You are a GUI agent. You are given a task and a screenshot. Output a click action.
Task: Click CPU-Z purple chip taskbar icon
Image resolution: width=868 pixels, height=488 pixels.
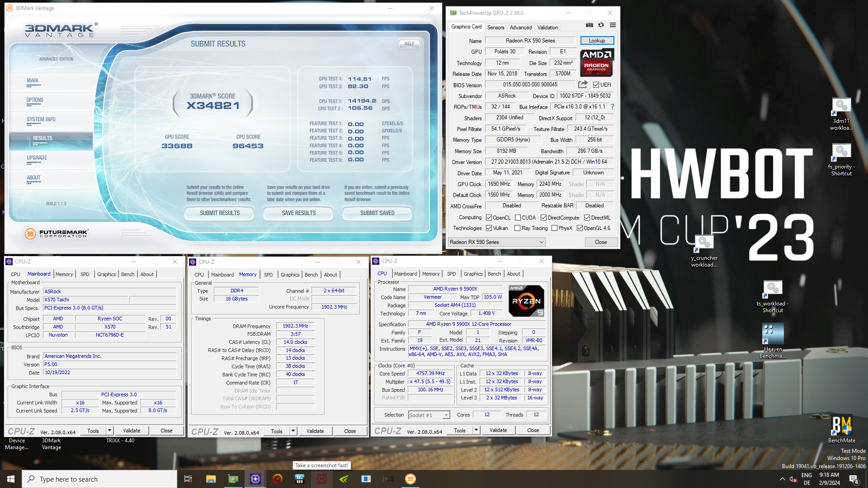tap(255, 479)
